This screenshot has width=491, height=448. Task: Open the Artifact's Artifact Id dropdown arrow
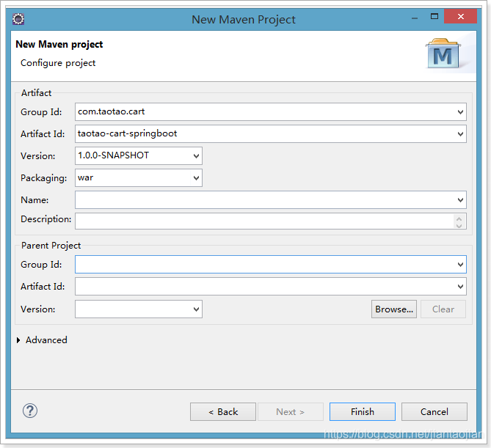460,134
